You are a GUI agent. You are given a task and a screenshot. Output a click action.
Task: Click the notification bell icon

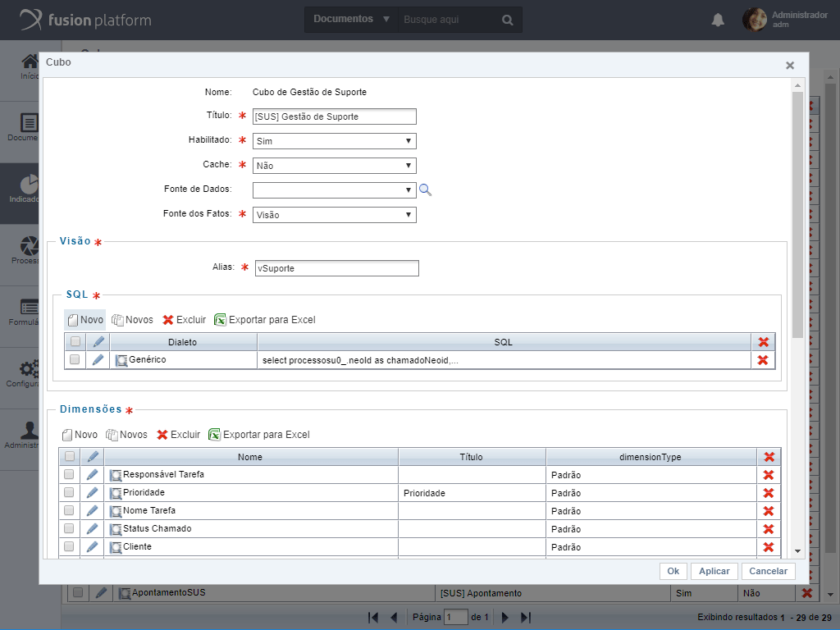718,21
